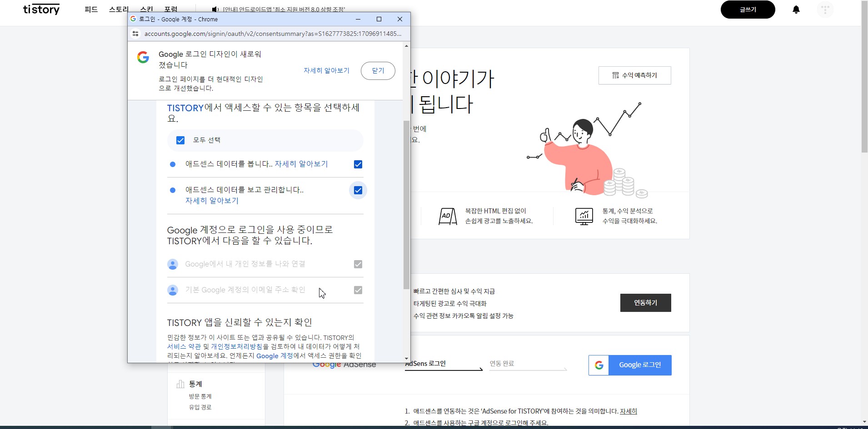Uncheck 애드센스 데이터를 봅니다 checkbox

pos(358,164)
